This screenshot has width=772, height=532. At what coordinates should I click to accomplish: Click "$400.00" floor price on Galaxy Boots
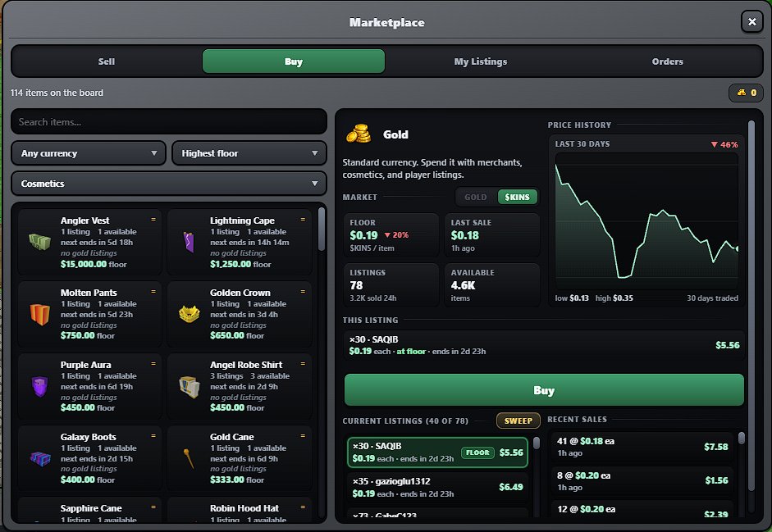pyautogui.click(x=77, y=480)
